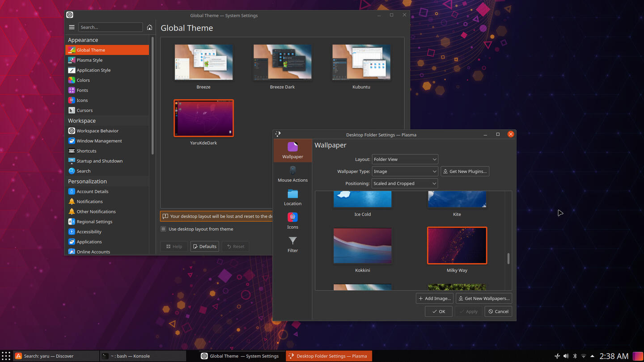Open the application launcher grid in the taskbar
The height and width of the screenshot is (362, 644).
pyautogui.click(x=6, y=356)
